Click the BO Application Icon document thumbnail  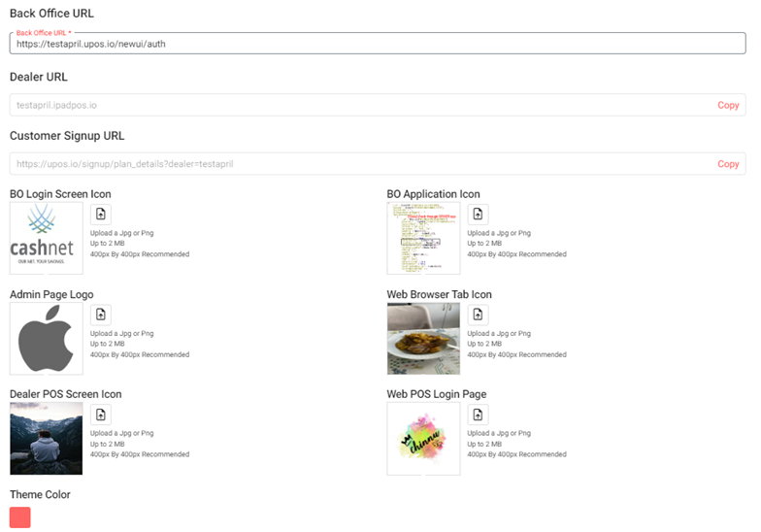423,239
